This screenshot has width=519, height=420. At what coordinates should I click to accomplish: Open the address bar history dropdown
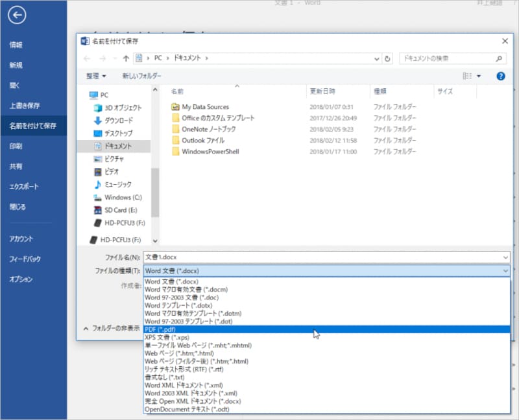tap(376, 58)
